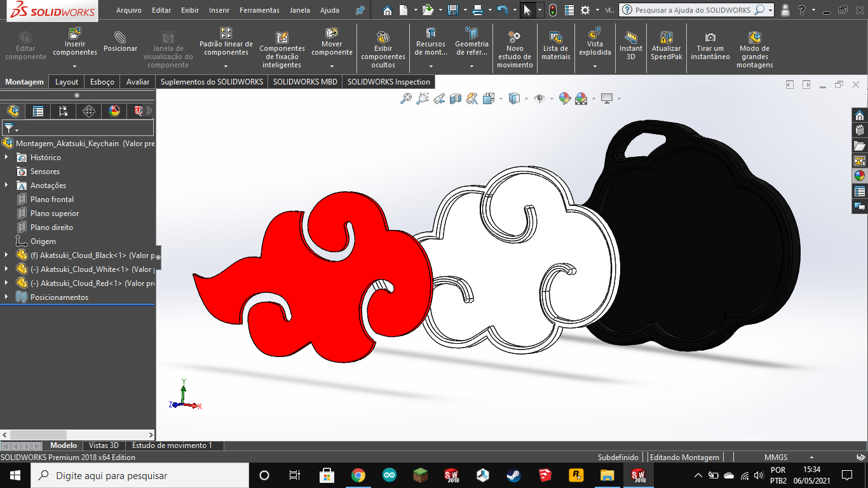Click Apply Scene icon in view toolbar
The width and height of the screenshot is (868, 488).
point(581,98)
